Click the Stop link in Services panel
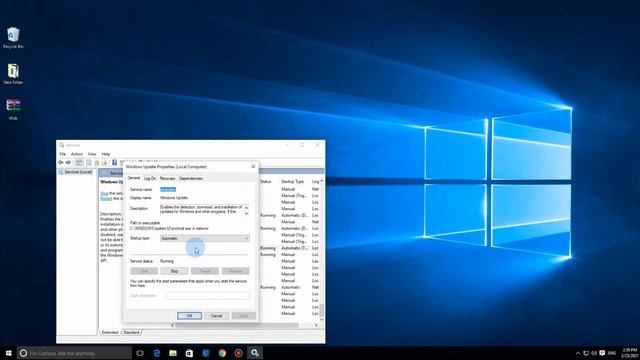 coord(104,193)
